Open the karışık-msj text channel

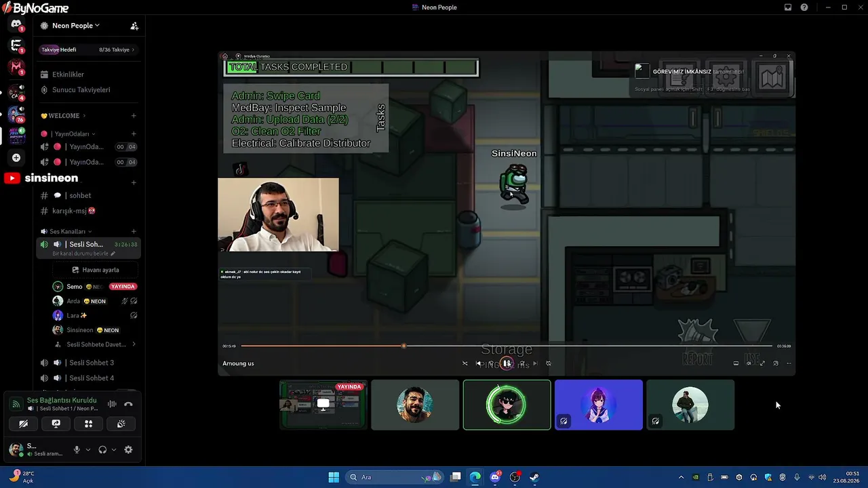tap(88, 211)
